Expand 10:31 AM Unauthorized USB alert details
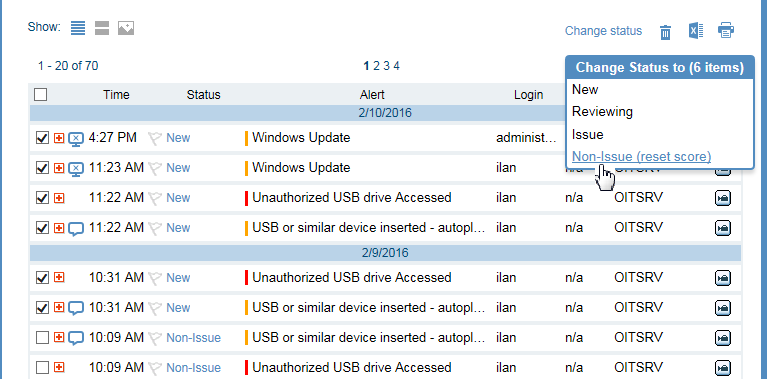The width and height of the screenshot is (767, 379). 59,278
